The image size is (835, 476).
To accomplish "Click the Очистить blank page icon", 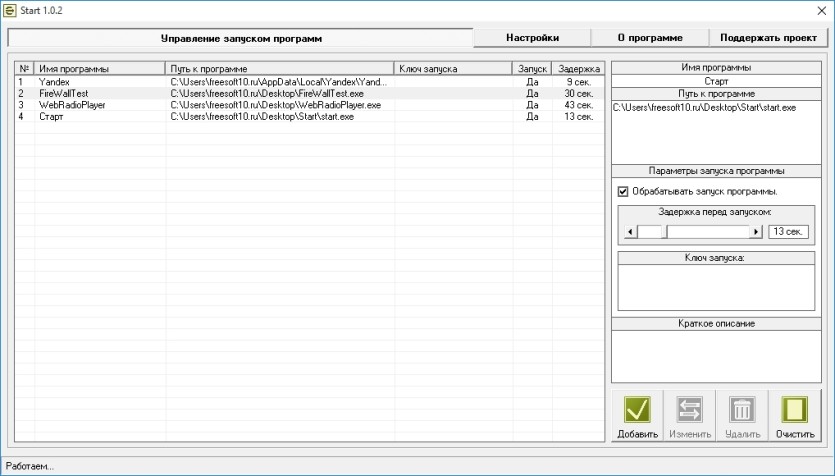I will (795, 409).
